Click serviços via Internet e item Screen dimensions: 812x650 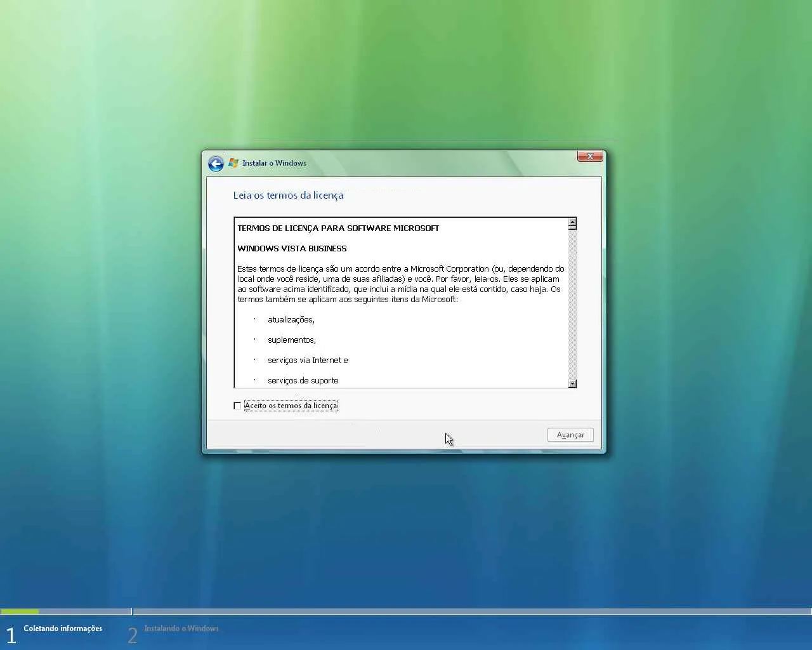[308, 360]
